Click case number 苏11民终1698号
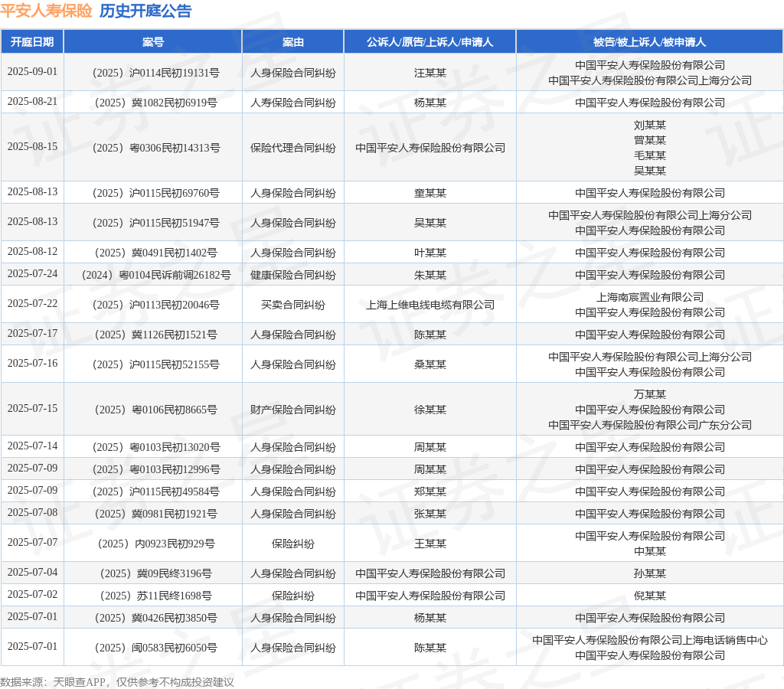784x689 pixels. pyautogui.click(x=156, y=596)
